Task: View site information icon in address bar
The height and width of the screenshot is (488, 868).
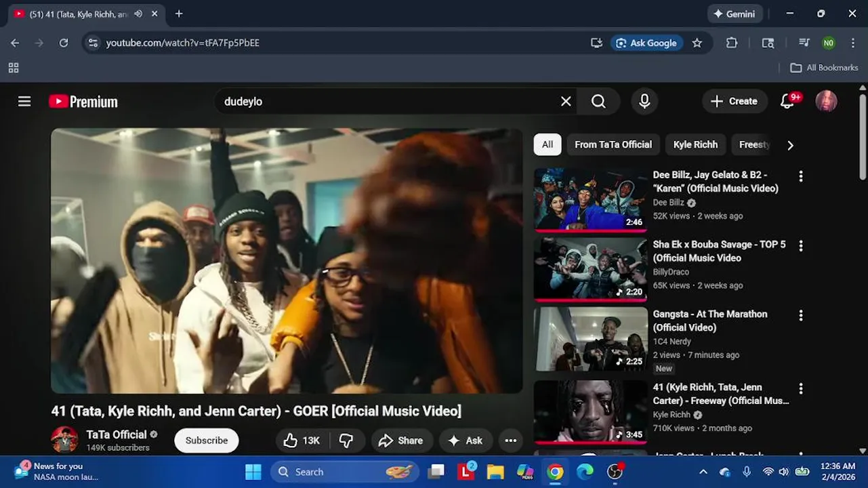Action: click(94, 43)
